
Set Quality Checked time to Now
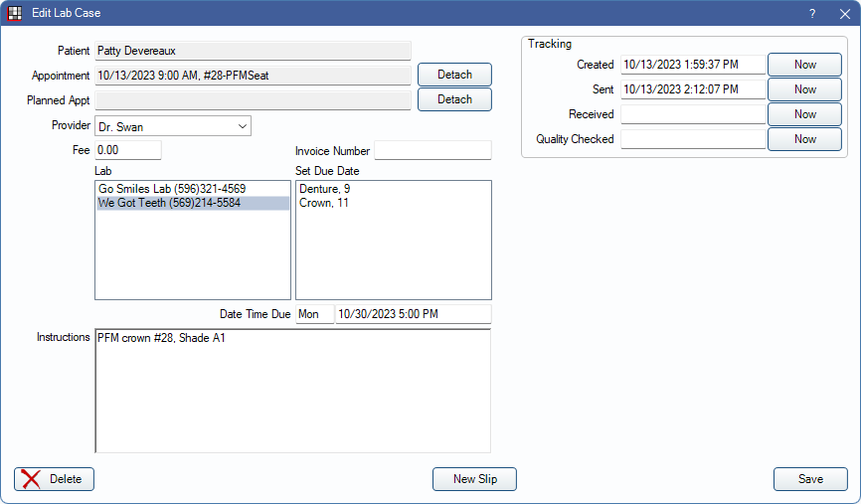pyautogui.click(x=804, y=139)
